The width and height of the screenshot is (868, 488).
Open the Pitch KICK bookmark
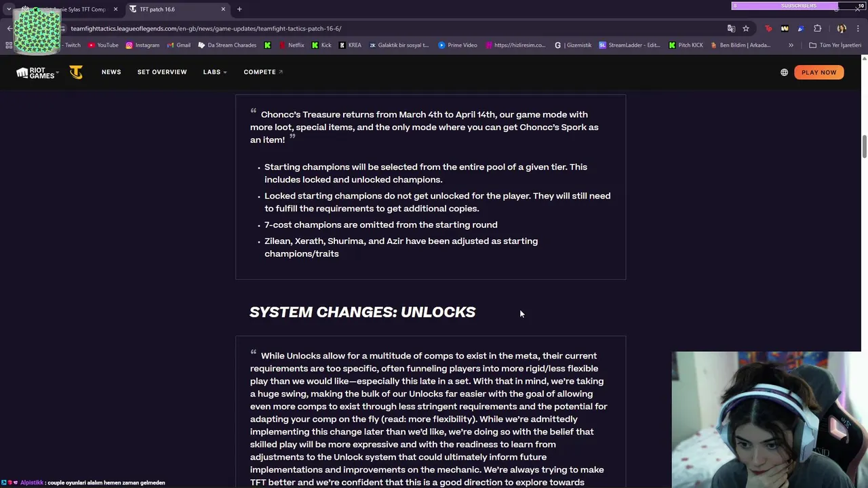[686, 45]
